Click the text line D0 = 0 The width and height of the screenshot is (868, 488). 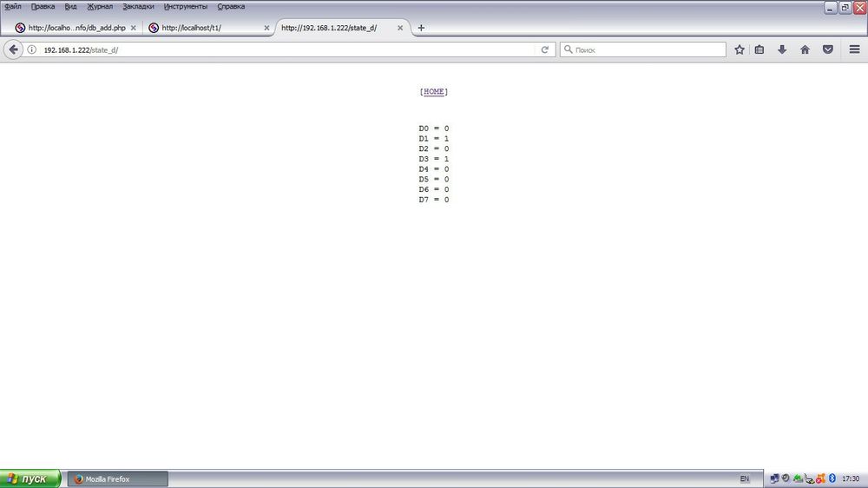[434, 129]
